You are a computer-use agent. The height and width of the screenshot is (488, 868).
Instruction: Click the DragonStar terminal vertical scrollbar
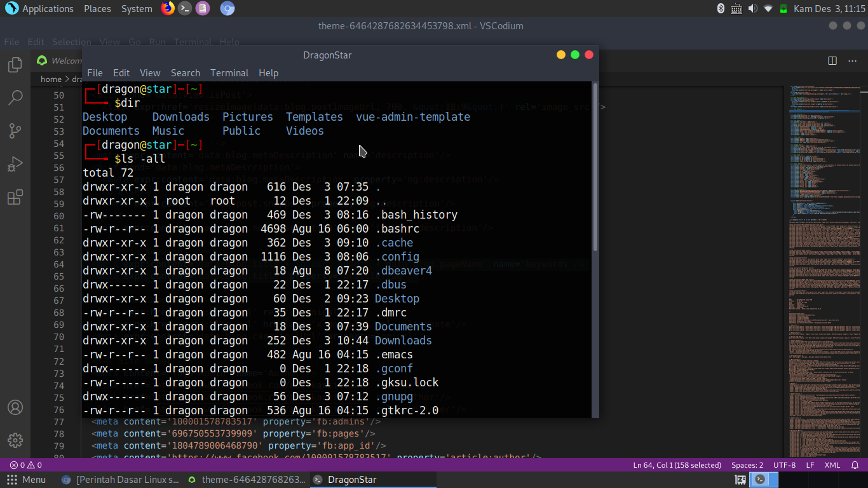[595, 166]
